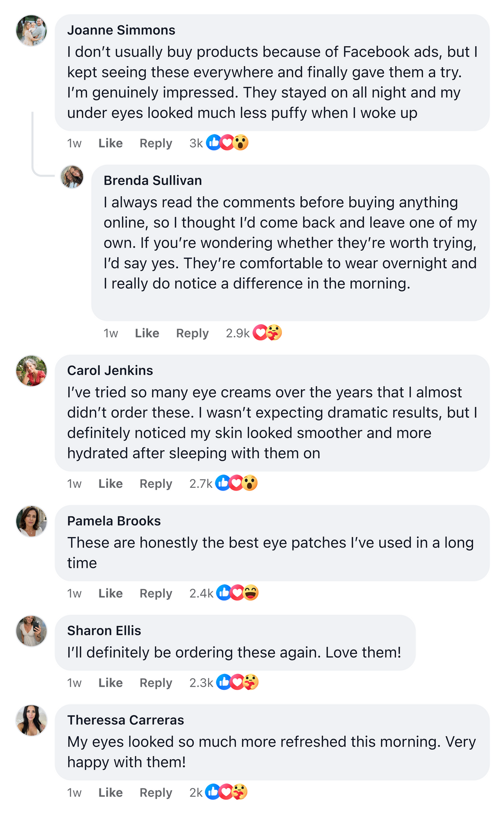The height and width of the screenshot is (816, 504).
Task: Like Joanne Simmons' comment
Action: [110, 143]
